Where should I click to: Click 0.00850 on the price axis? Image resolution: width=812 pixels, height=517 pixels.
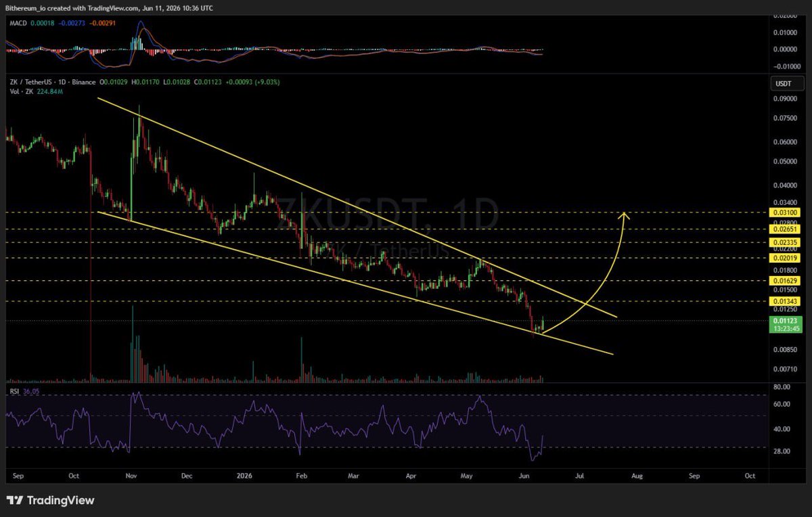(785, 350)
